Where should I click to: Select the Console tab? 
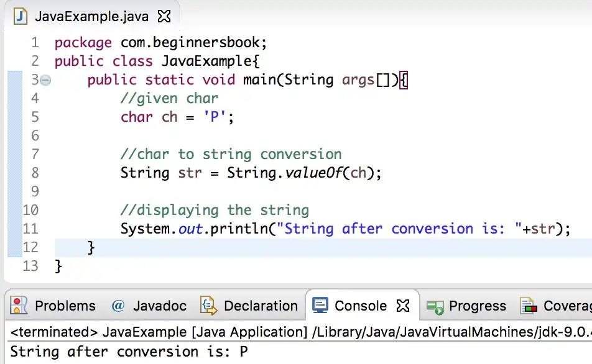(361, 306)
